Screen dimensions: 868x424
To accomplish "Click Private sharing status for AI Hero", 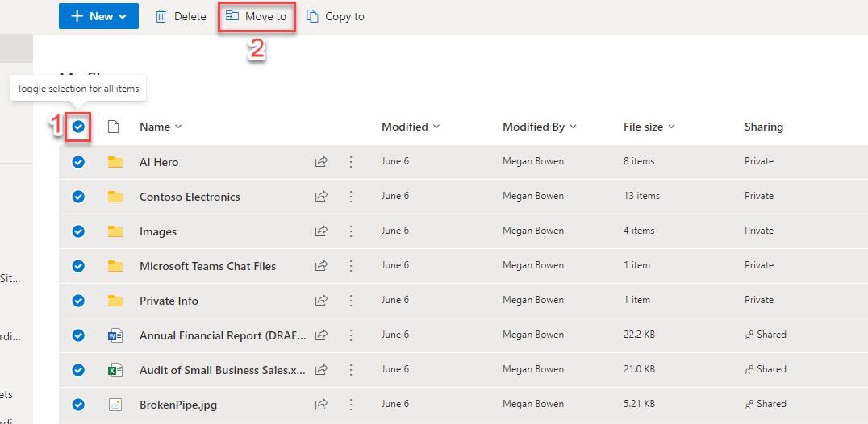I will click(759, 161).
